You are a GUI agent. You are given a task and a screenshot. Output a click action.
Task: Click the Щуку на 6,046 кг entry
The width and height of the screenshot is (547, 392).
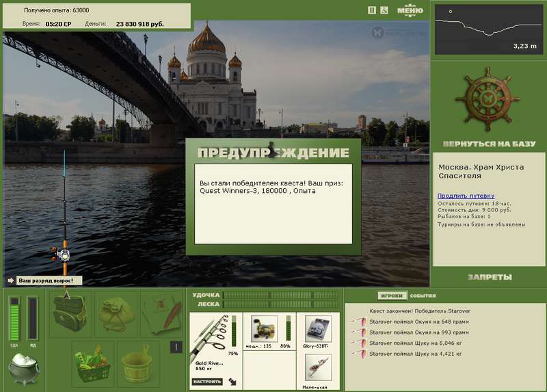point(416,343)
